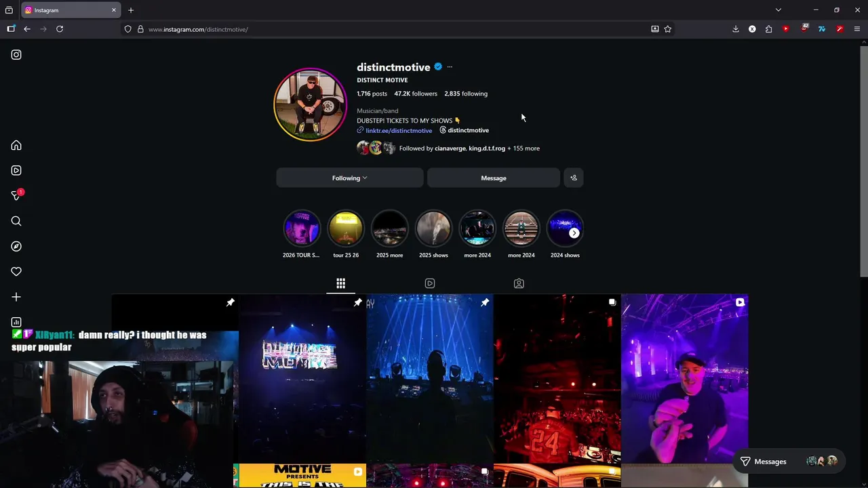Viewport: 868px width, 488px height.
Task: Open Explore compass icon
Action: [x=16, y=246]
